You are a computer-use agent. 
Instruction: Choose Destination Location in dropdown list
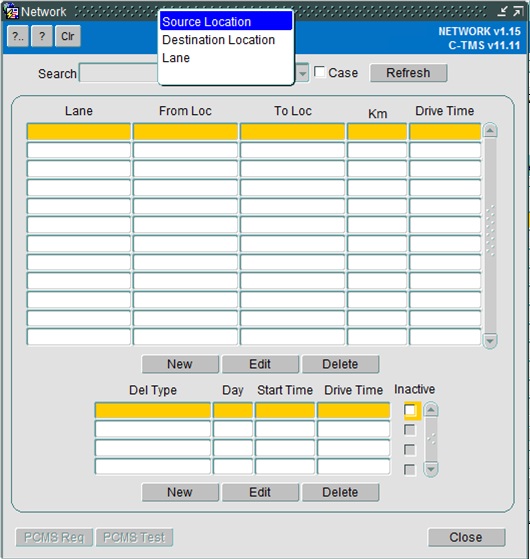226,40
